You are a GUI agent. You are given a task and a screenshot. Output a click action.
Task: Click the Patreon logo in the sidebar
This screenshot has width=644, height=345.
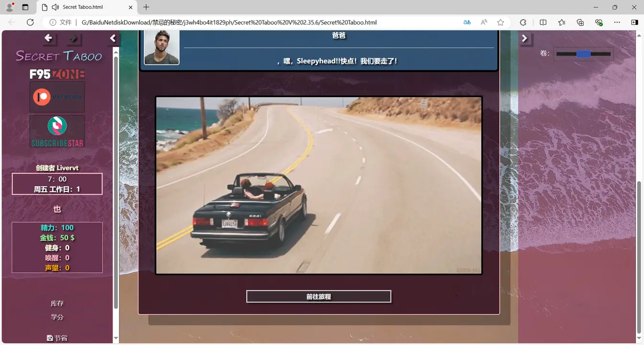point(57,97)
